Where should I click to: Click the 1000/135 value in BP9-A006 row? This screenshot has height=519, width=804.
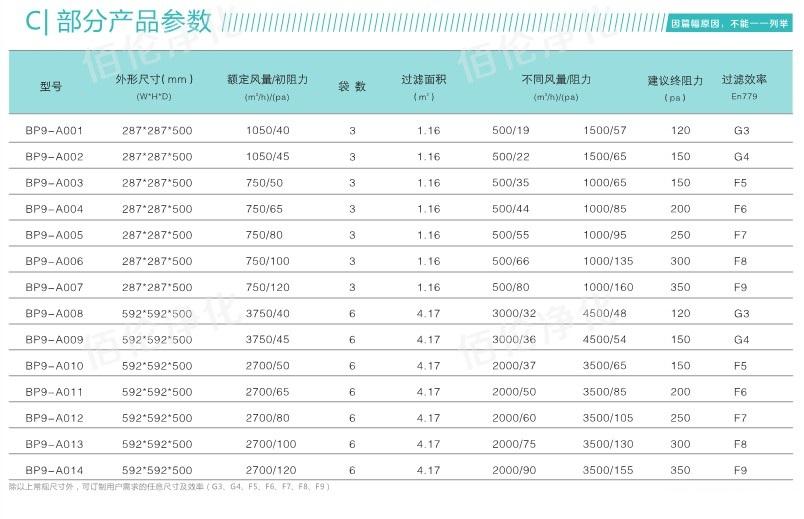[608, 261]
